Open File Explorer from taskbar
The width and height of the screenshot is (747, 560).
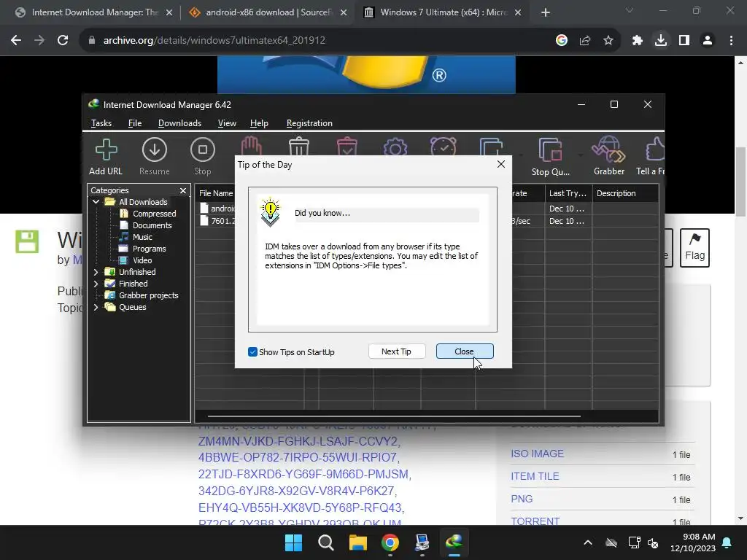pyautogui.click(x=357, y=542)
